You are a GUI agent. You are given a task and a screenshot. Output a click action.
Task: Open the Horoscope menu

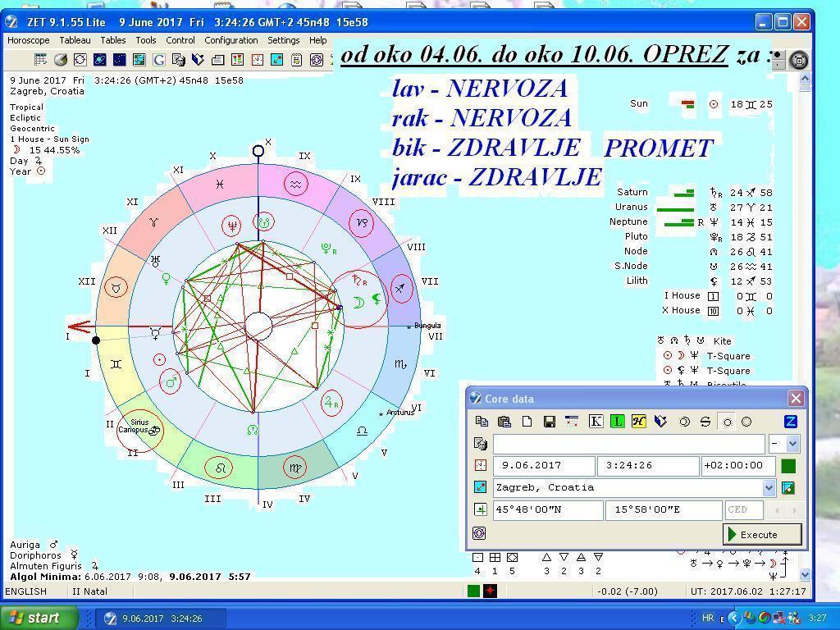coord(29,40)
